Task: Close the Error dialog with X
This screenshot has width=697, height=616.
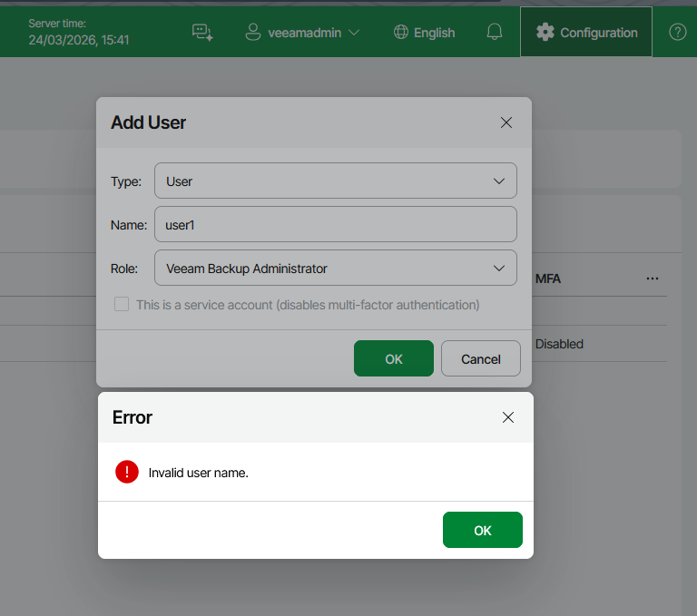Action: (508, 417)
